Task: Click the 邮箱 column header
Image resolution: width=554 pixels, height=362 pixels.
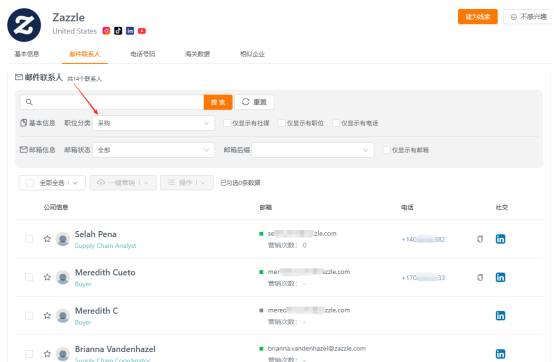Action: [x=266, y=207]
